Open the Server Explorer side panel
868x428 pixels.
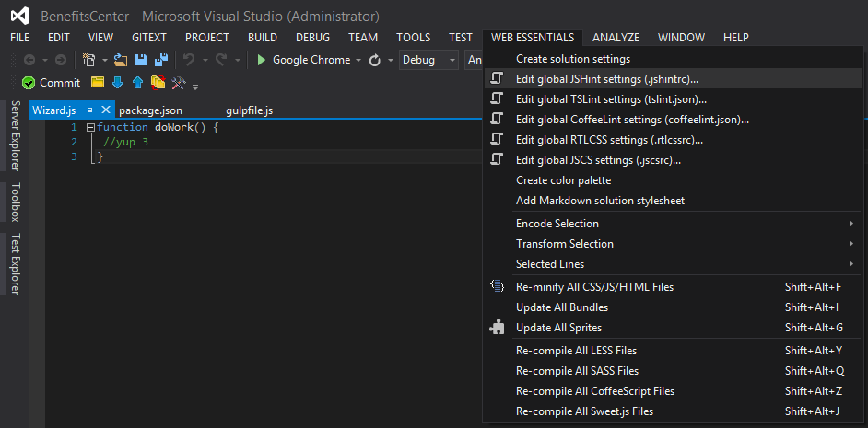(16, 135)
